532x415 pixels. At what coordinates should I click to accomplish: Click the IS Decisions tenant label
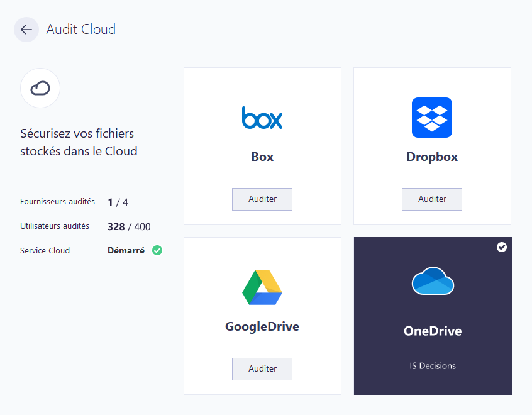tap(433, 366)
